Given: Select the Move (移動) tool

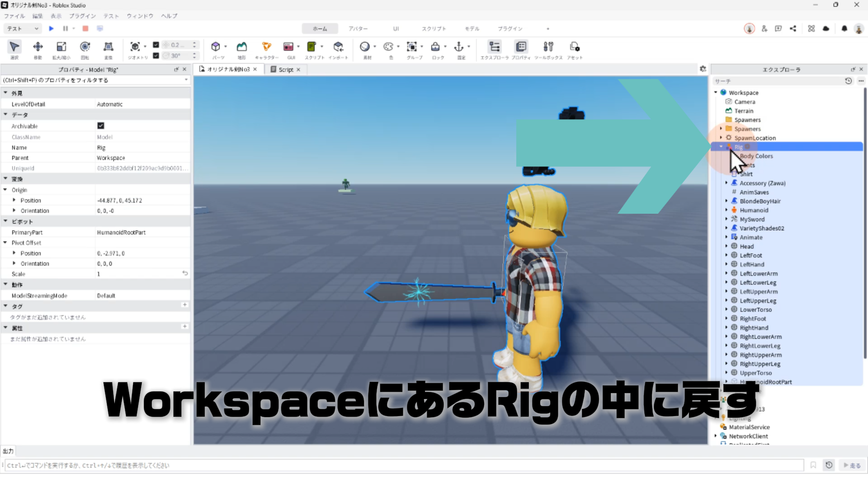Looking at the screenshot, I should click(x=38, y=47).
